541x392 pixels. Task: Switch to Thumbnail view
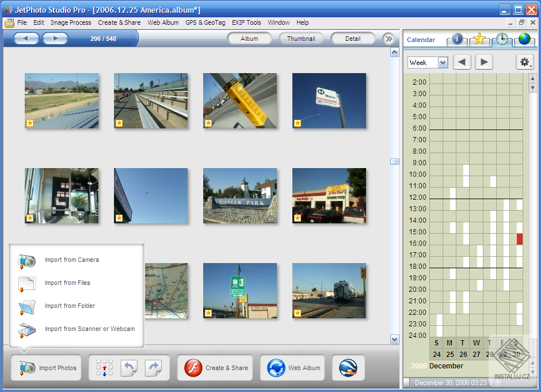point(301,39)
